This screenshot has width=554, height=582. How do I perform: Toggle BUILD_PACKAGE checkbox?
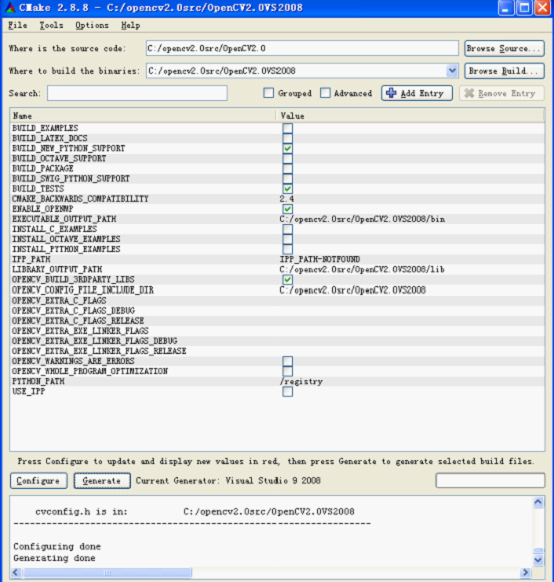coord(288,169)
